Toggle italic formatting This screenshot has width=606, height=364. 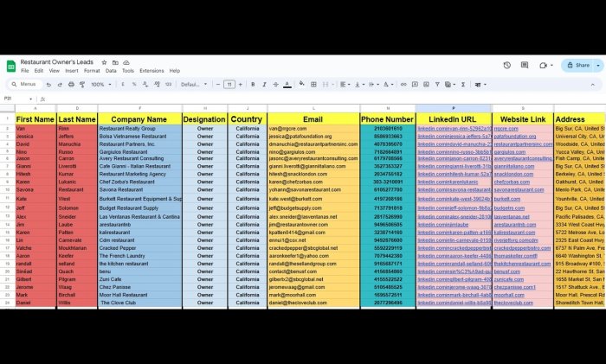[x=264, y=84]
